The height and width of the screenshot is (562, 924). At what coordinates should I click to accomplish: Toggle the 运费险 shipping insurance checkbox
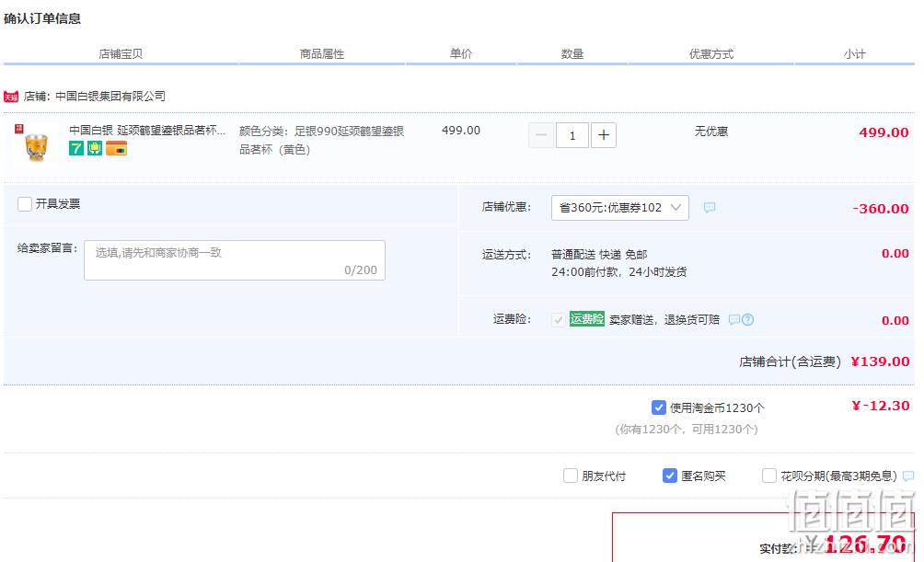coord(558,320)
